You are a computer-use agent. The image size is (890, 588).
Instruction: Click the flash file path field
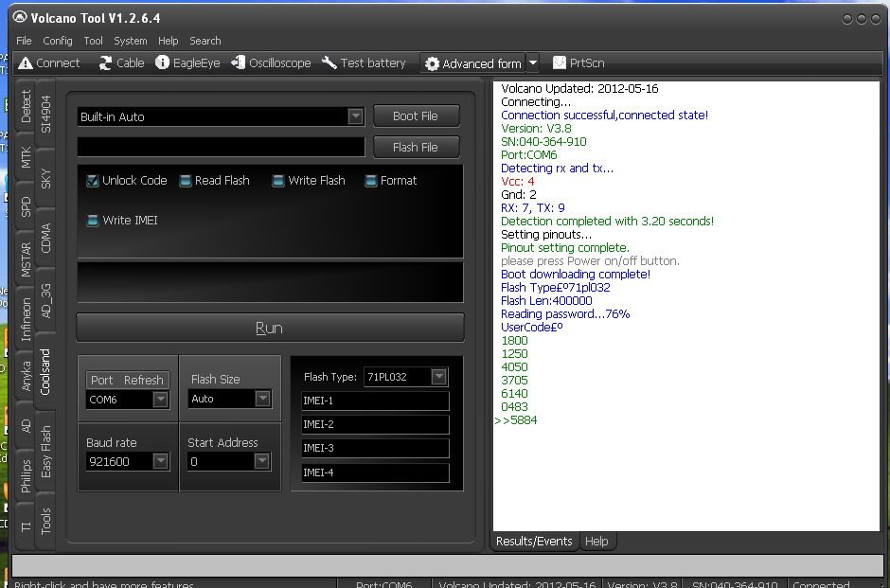pyautogui.click(x=221, y=147)
